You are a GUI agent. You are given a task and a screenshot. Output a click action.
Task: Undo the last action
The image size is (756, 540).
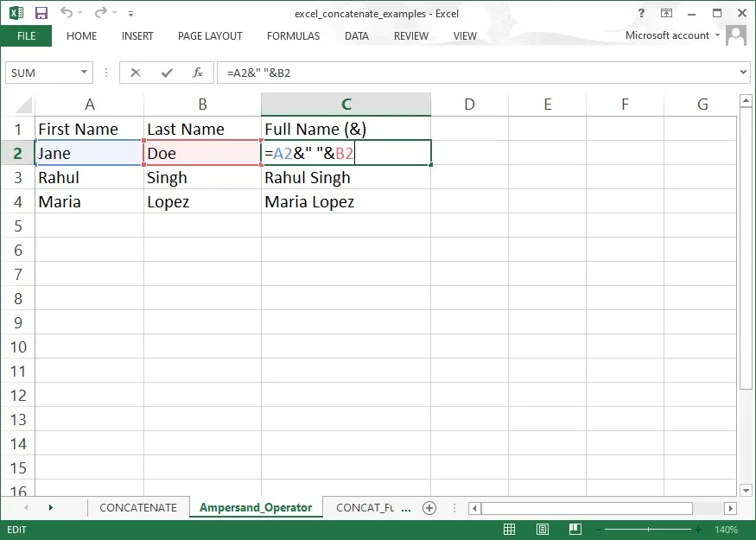[67, 13]
